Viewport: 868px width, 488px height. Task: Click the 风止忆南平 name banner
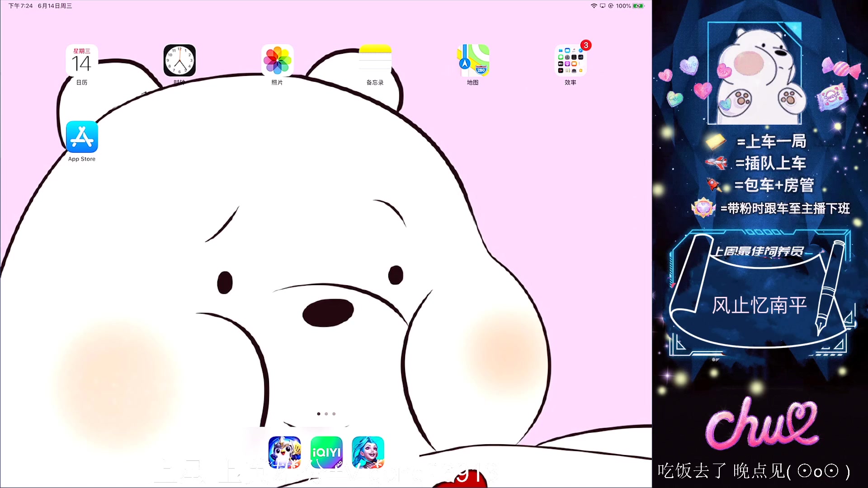pos(759,305)
